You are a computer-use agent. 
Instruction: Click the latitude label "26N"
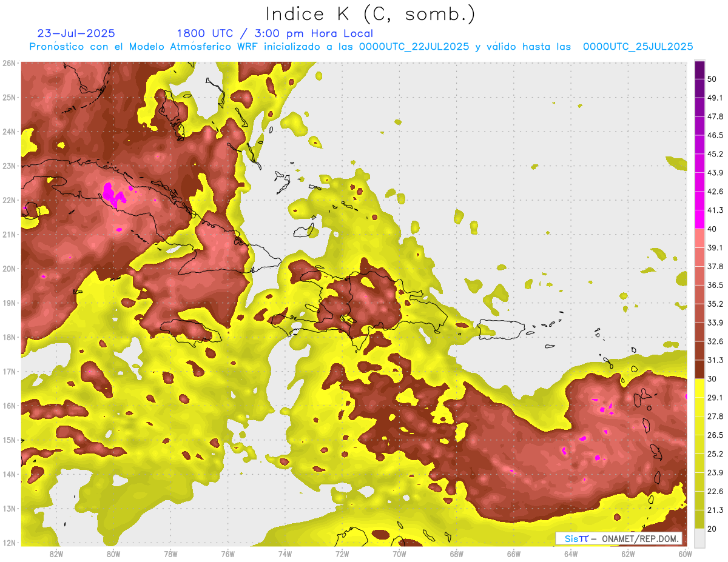(x=9, y=63)
